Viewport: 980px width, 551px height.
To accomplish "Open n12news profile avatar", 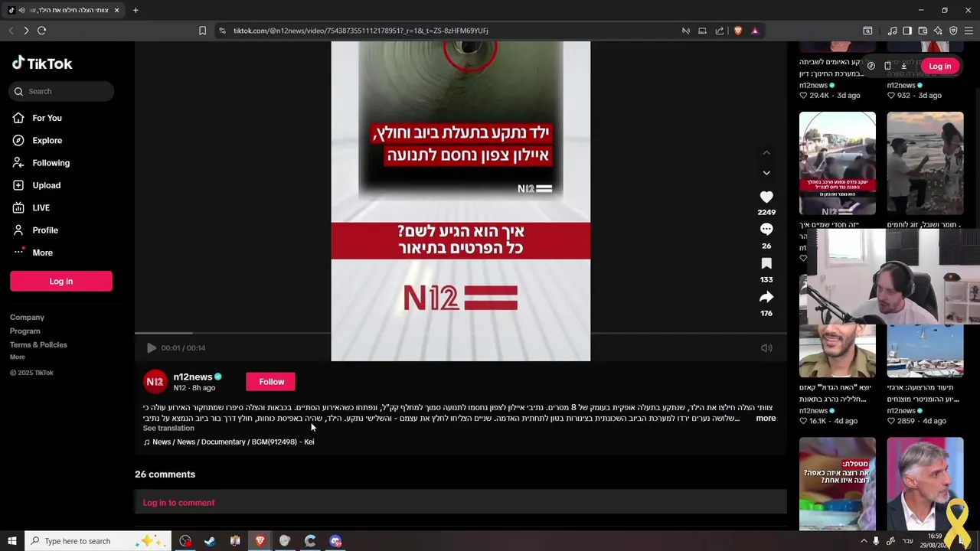I will pyautogui.click(x=155, y=381).
